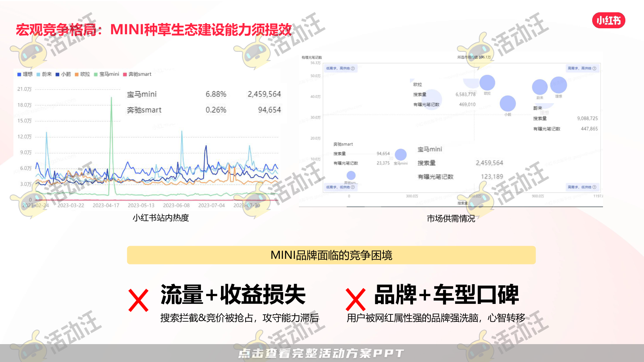Open help icon beside 低需求，高供给 label
The width and height of the screenshot is (644, 362).
coord(353,69)
